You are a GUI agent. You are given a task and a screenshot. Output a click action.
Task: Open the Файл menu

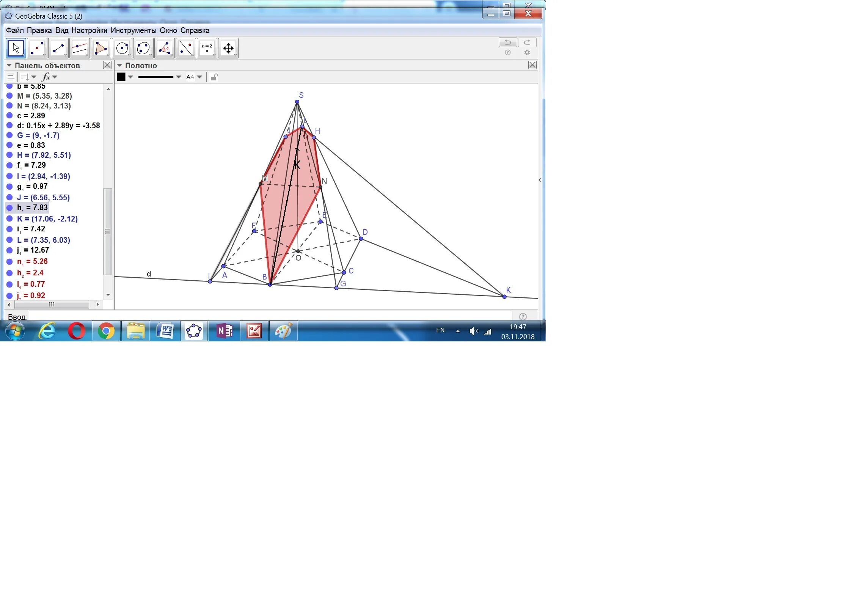[14, 30]
